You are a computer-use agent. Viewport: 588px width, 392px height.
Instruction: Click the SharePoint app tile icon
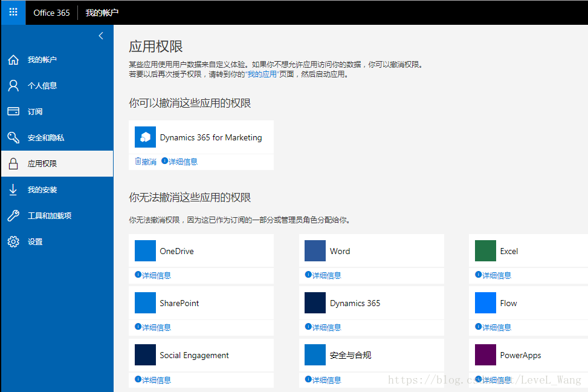145,302
